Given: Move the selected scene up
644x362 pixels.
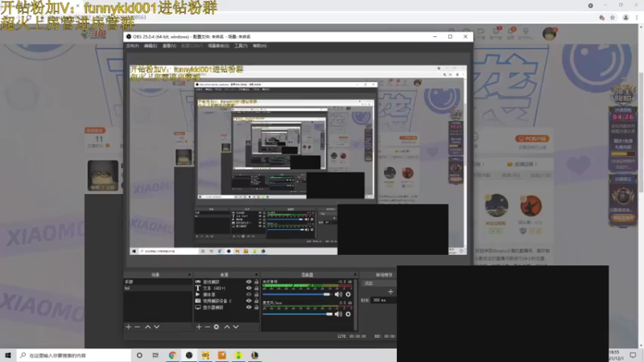Looking at the screenshot, I should pos(147,327).
